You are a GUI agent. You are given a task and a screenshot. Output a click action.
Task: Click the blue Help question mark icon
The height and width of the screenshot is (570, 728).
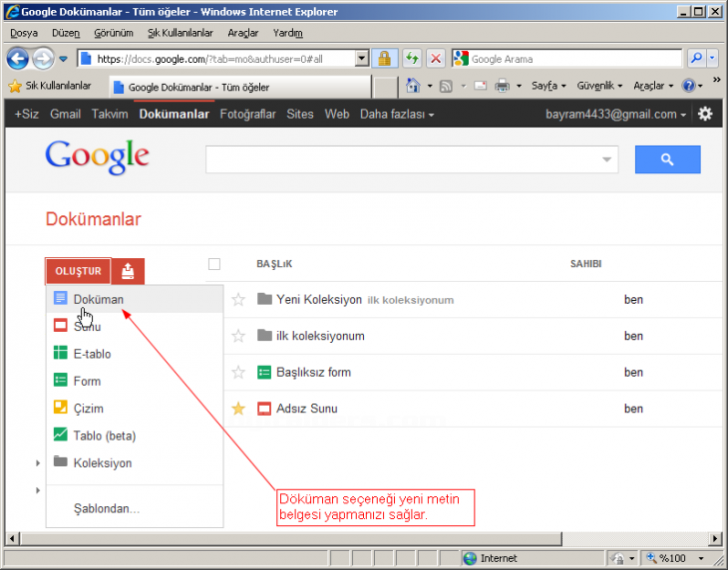[688, 86]
